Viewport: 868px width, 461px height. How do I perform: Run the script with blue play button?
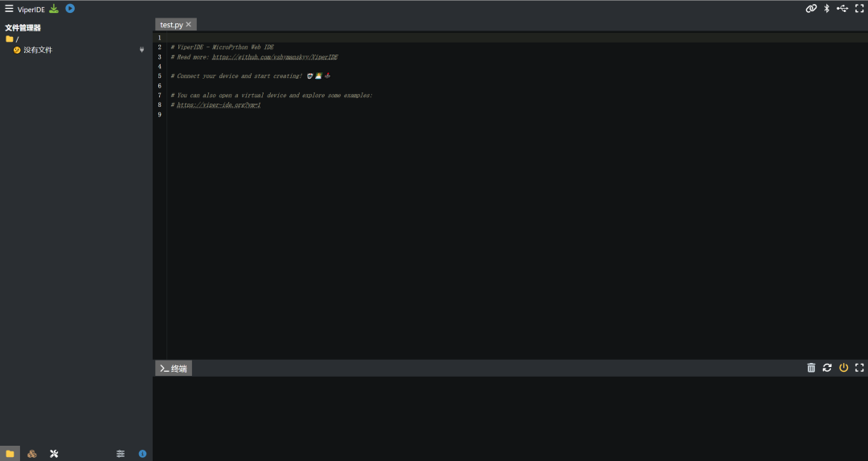pyautogui.click(x=70, y=9)
